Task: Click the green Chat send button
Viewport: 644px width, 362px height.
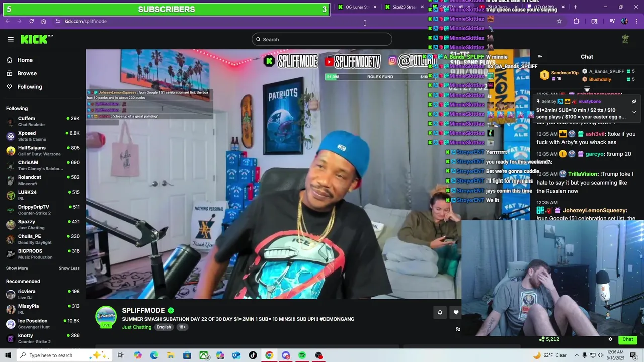Action: pyautogui.click(x=627, y=339)
